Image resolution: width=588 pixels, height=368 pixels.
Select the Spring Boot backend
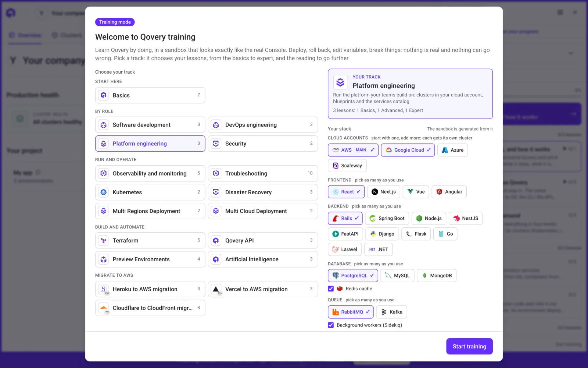(x=387, y=218)
